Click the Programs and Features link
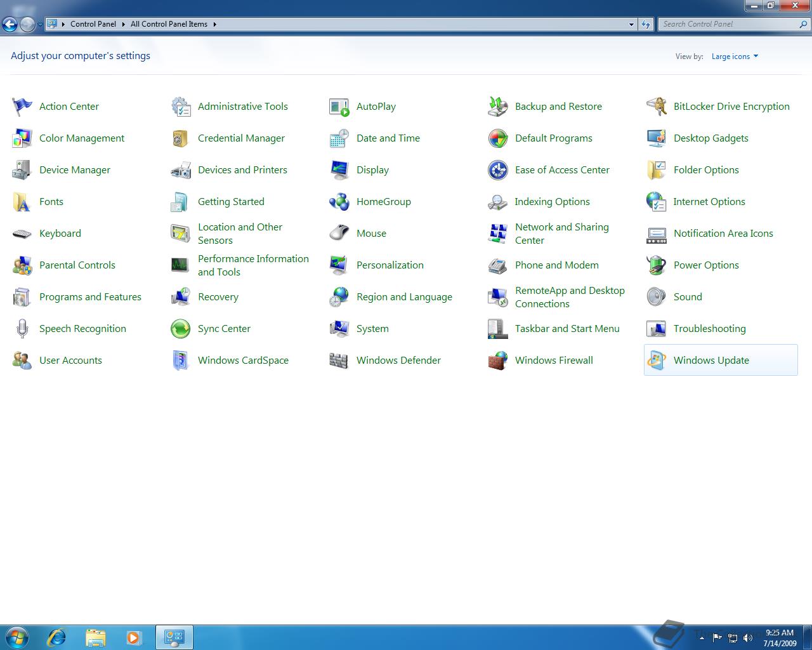The height and width of the screenshot is (650, 812). tap(90, 297)
